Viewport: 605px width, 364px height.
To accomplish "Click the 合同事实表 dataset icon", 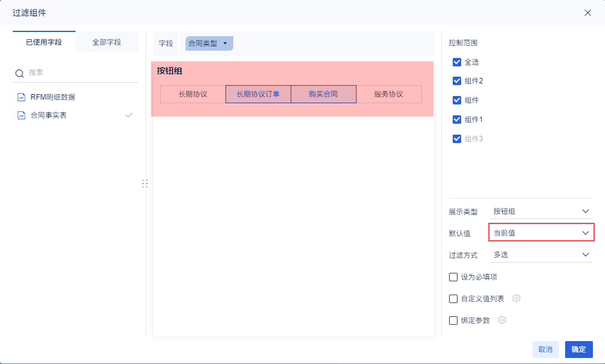I will [x=22, y=115].
